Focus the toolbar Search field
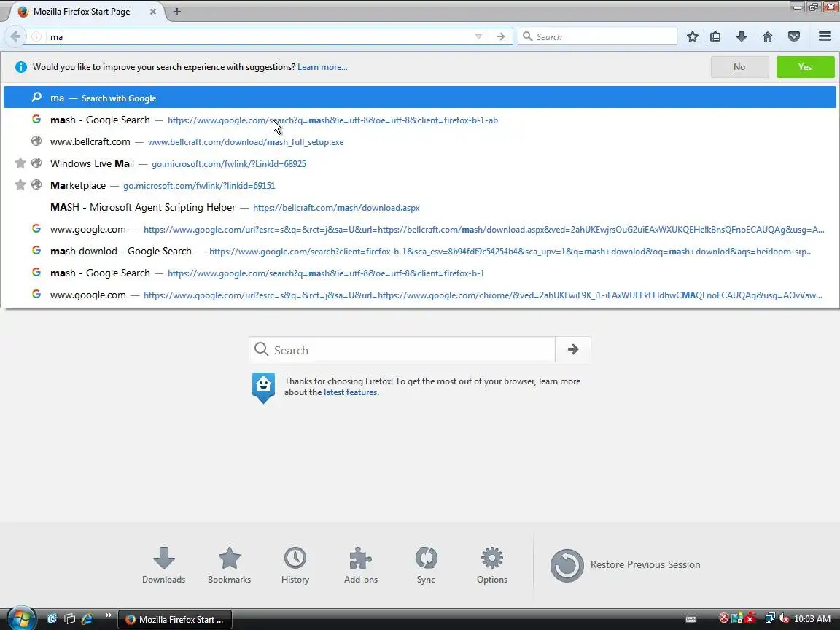The image size is (840, 630). [x=597, y=36]
